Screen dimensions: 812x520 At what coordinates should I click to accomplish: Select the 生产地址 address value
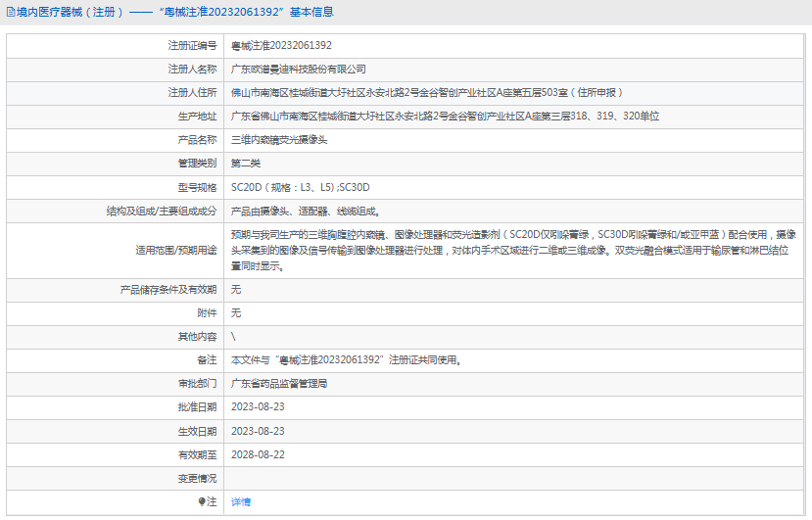(445, 116)
